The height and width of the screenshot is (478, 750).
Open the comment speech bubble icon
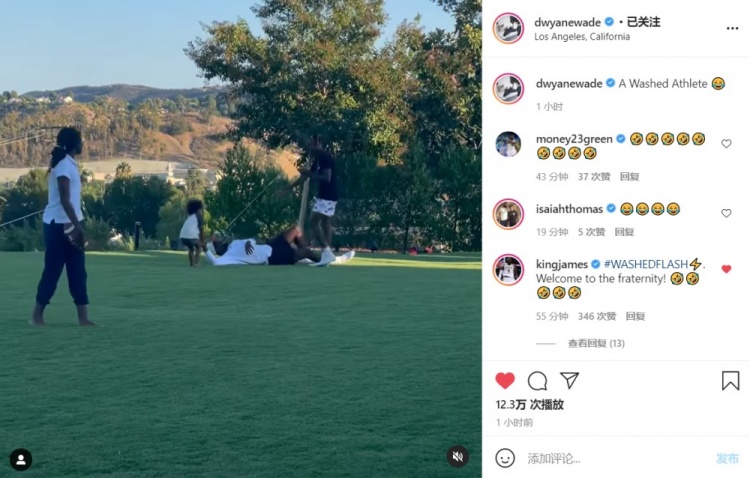coord(537,381)
